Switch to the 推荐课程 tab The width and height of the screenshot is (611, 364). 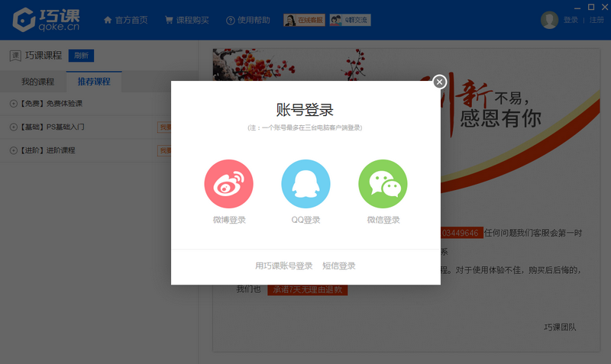pyautogui.click(x=94, y=82)
